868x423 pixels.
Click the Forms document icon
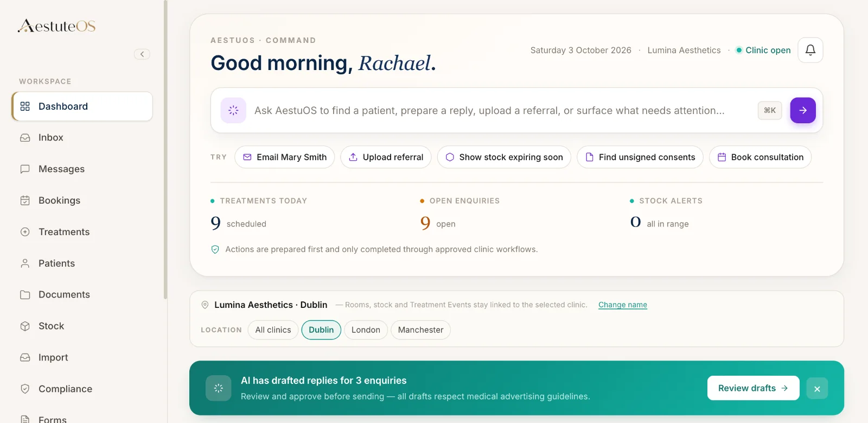(25, 419)
